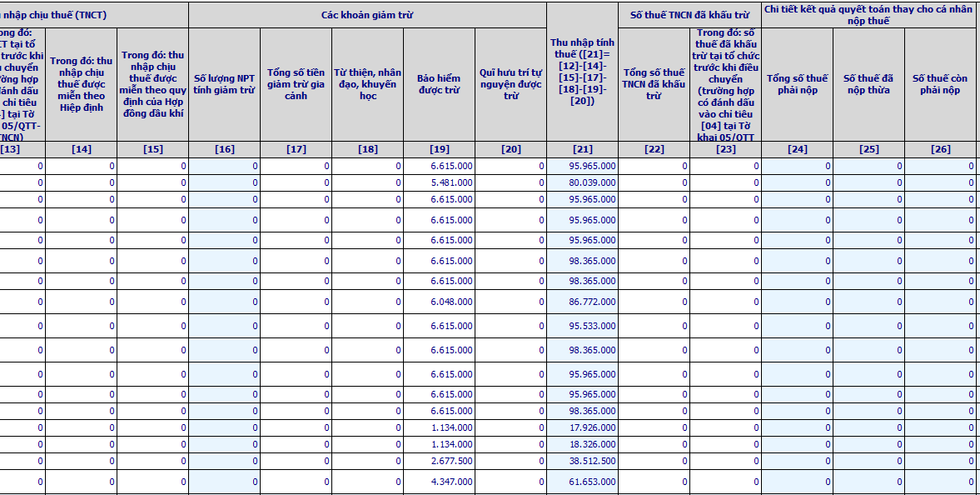The width and height of the screenshot is (980, 495).
Task: Select the 'Từ thiện, nhân đạo, khuyến học' header
Action: [x=367, y=84]
